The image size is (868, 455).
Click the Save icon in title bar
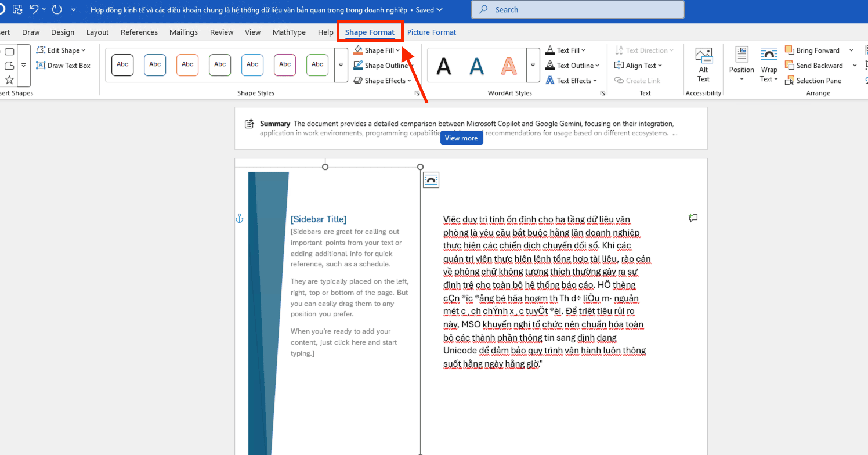[17, 9]
